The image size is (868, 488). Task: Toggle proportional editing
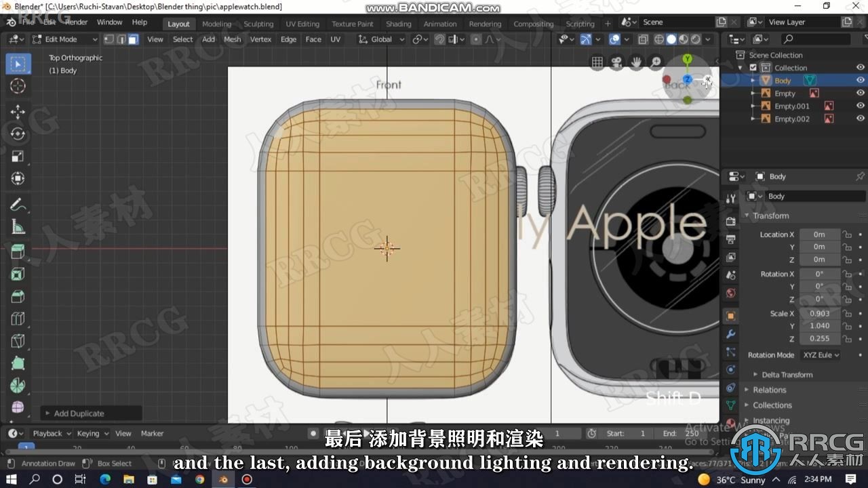point(476,39)
